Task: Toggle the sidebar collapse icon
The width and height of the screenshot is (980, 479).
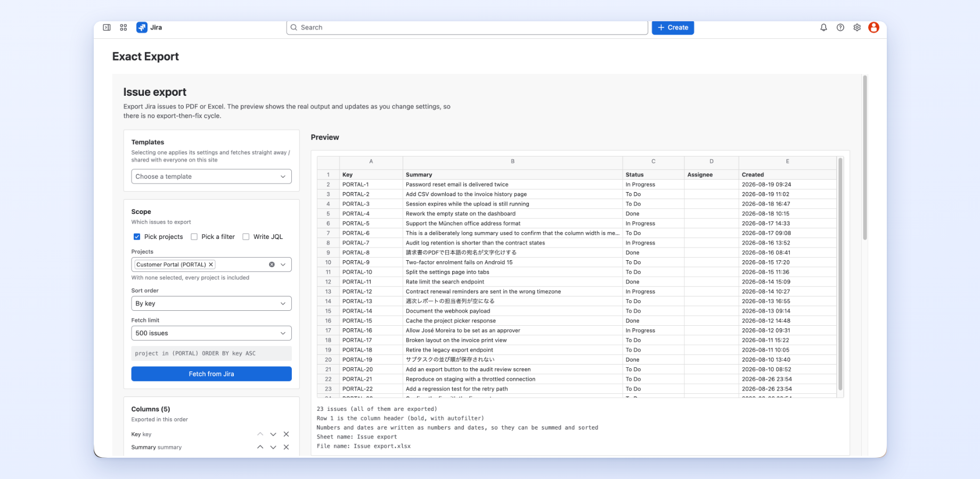Action: [107, 27]
